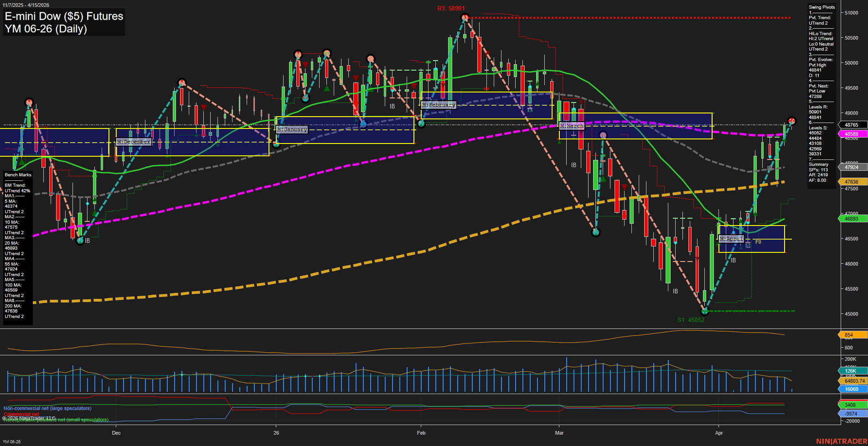
Task: Click the swing low pivot marker at S1 45052
Action: [x=705, y=311]
